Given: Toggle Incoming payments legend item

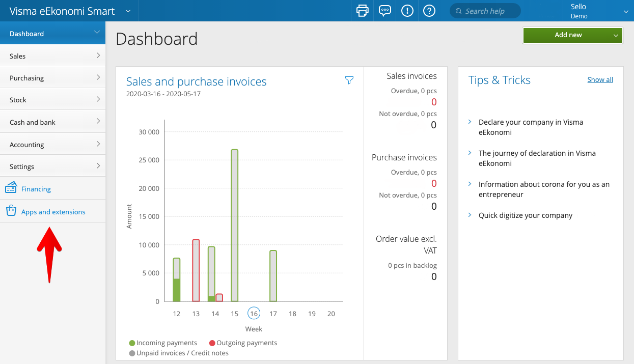Looking at the screenshot, I should point(163,343).
